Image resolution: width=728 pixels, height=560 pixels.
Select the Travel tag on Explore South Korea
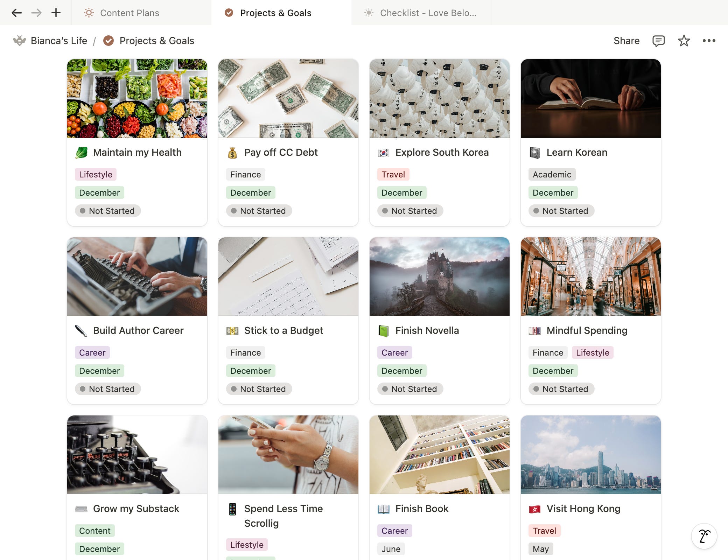point(393,174)
